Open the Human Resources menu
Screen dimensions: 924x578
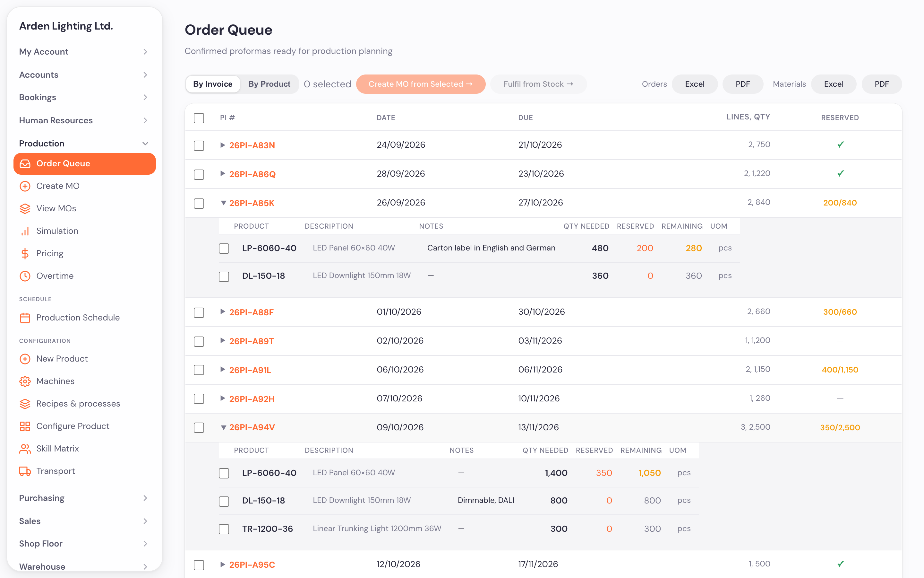click(x=83, y=120)
